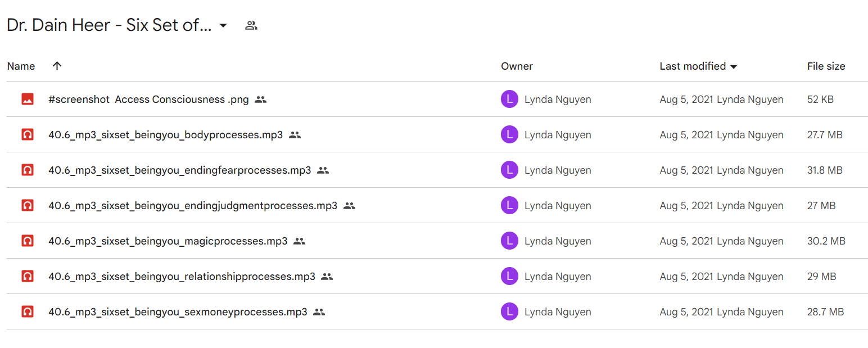Click shared icon next to magicprocesses.mp3
Image resolution: width=868 pixels, height=348 pixels.
(300, 241)
